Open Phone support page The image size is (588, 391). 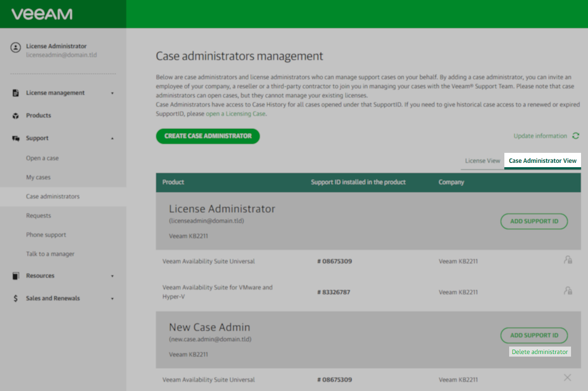point(46,235)
